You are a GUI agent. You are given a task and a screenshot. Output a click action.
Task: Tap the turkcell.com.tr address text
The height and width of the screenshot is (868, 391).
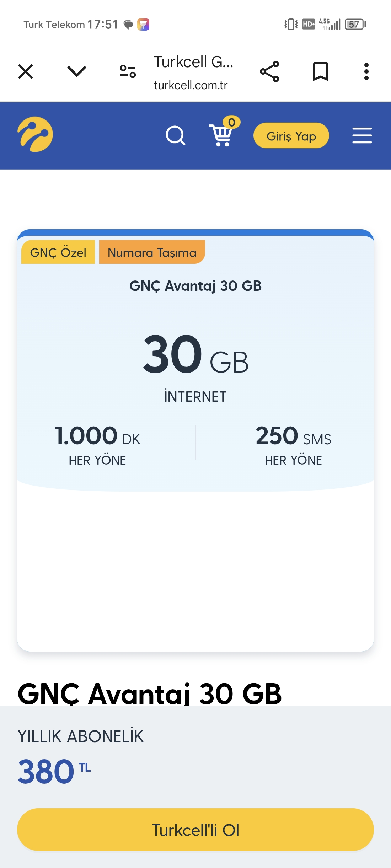coord(191,85)
